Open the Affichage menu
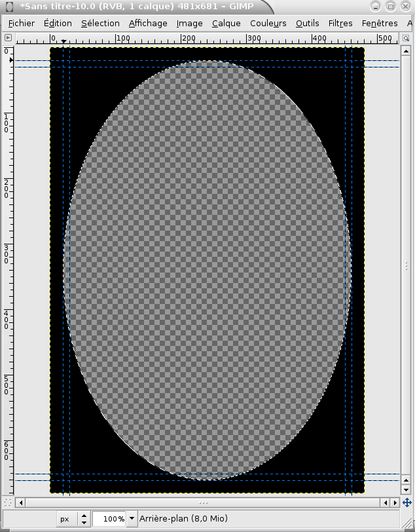The width and height of the screenshot is (415, 532). point(148,23)
